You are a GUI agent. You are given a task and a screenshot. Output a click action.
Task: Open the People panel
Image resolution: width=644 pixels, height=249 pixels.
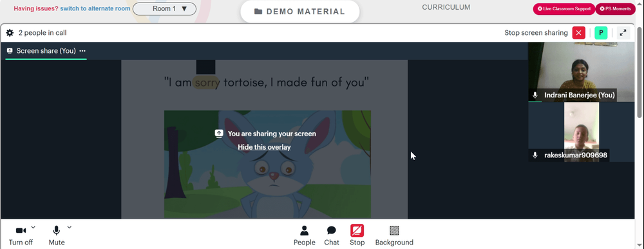305,236
